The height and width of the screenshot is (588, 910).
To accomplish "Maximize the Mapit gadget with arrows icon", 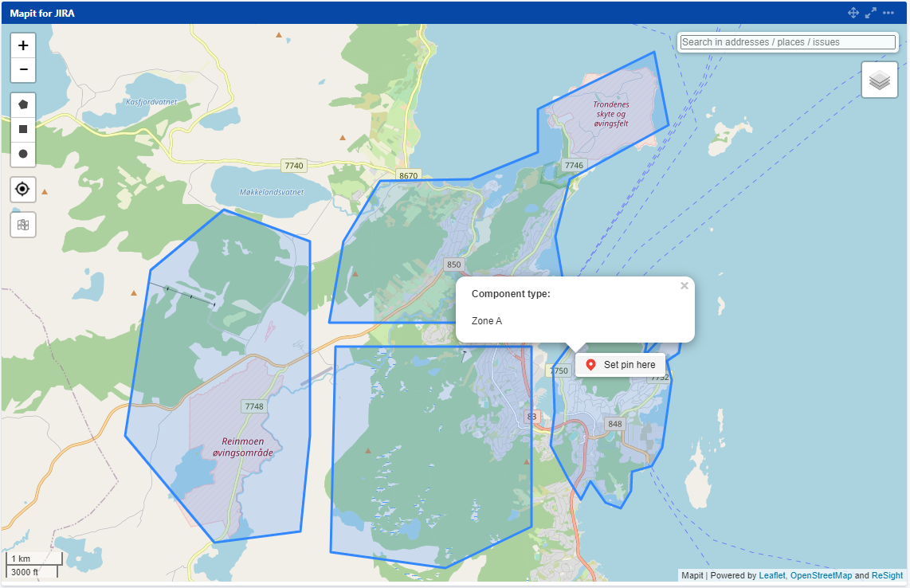I will (x=871, y=13).
